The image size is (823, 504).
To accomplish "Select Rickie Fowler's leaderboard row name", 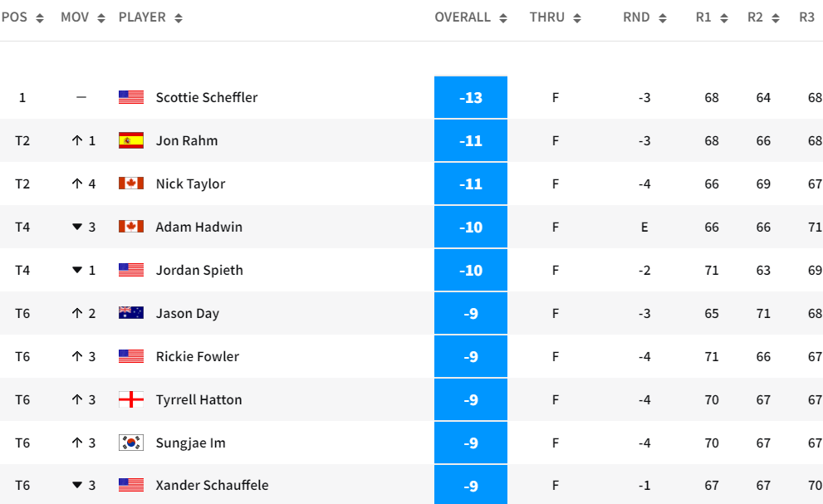I will pyautogui.click(x=198, y=356).
